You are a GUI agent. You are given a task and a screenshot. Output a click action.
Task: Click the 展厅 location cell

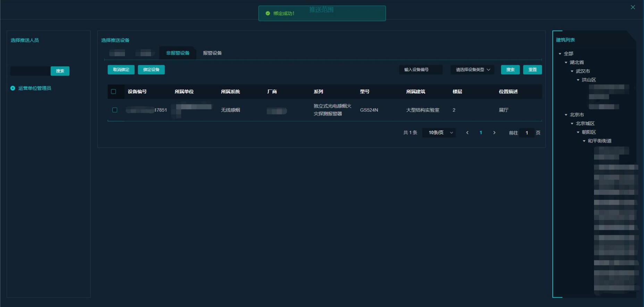point(503,110)
